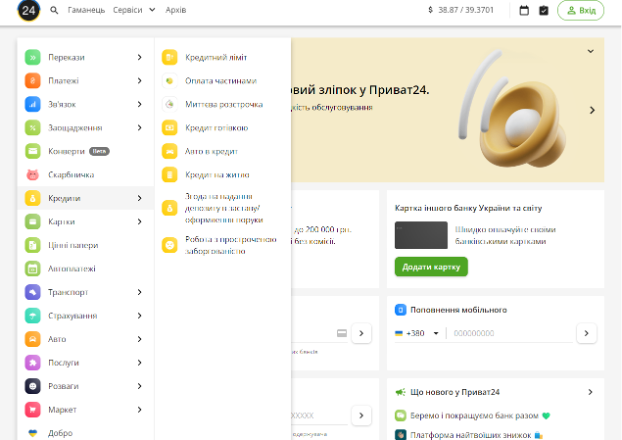Select Оплата частинами from the submenu
This screenshot has width=622, height=440.
pos(221,81)
